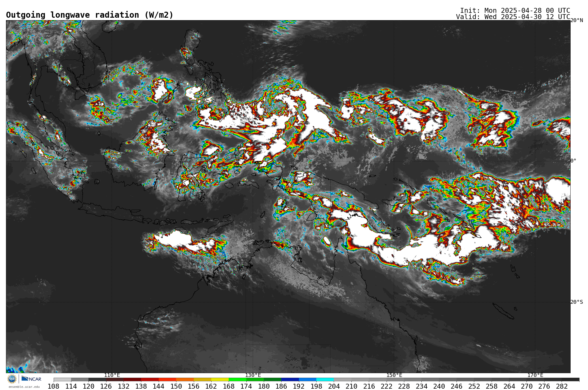This screenshot has height=390, width=588.
Task: Click the 216 colorbar tick label
Action: (x=369, y=386)
